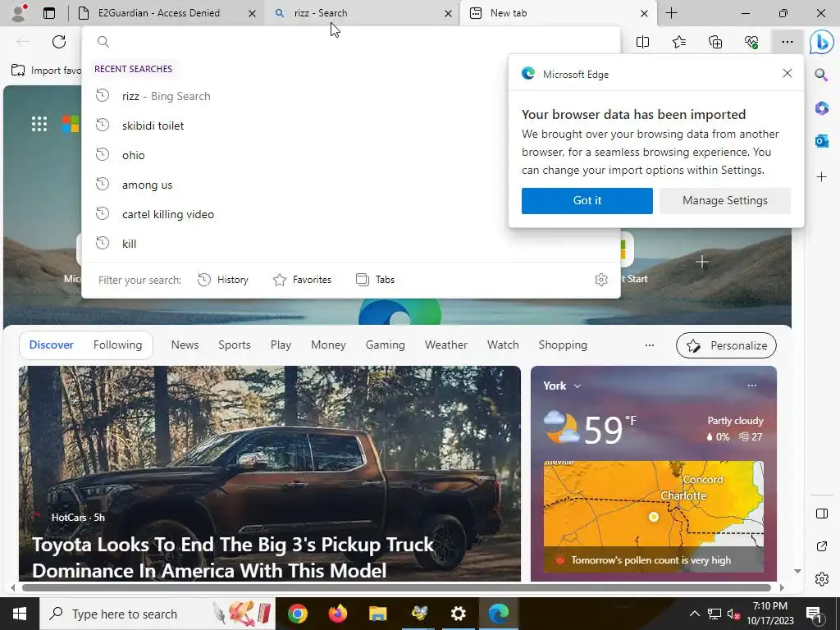Open Bing Chat sidebar button

pos(821,42)
